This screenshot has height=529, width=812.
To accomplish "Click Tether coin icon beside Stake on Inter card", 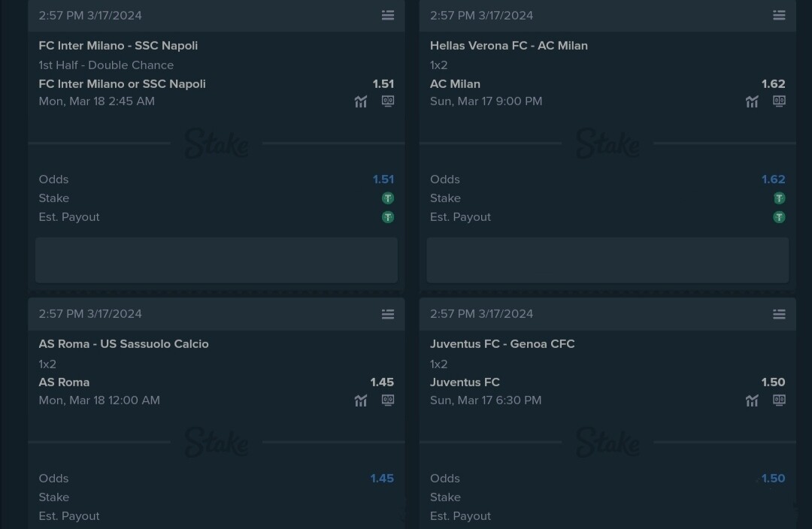I will (388, 198).
